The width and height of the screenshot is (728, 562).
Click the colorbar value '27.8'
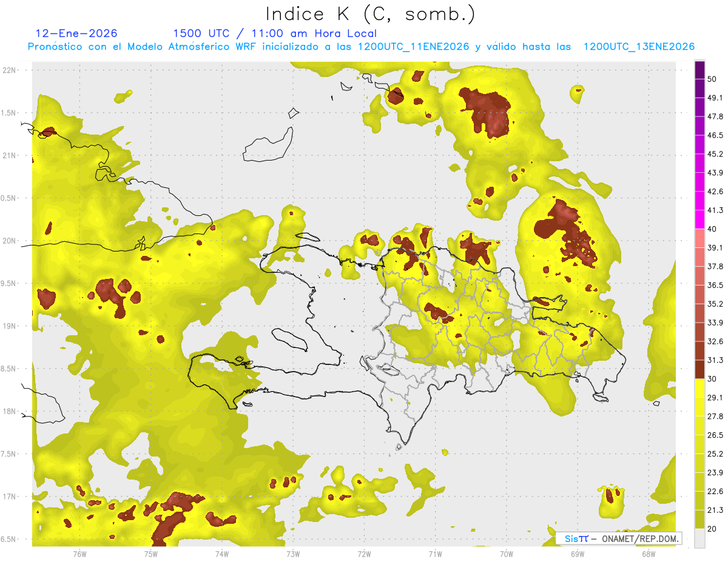click(x=715, y=416)
